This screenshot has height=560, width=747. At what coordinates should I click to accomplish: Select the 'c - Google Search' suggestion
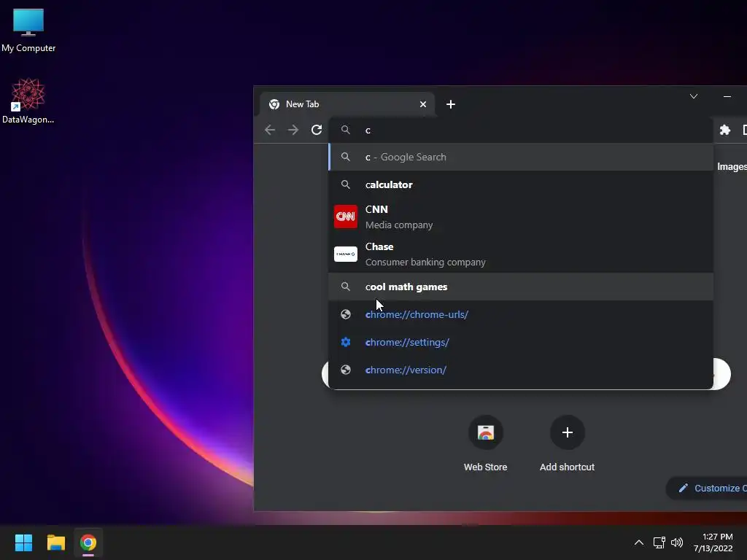[x=521, y=157]
